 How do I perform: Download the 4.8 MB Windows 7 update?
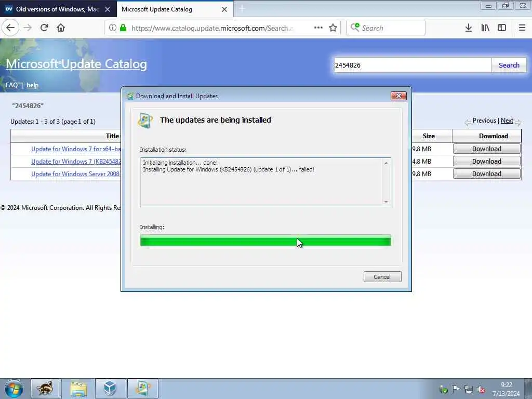[486, 162]
